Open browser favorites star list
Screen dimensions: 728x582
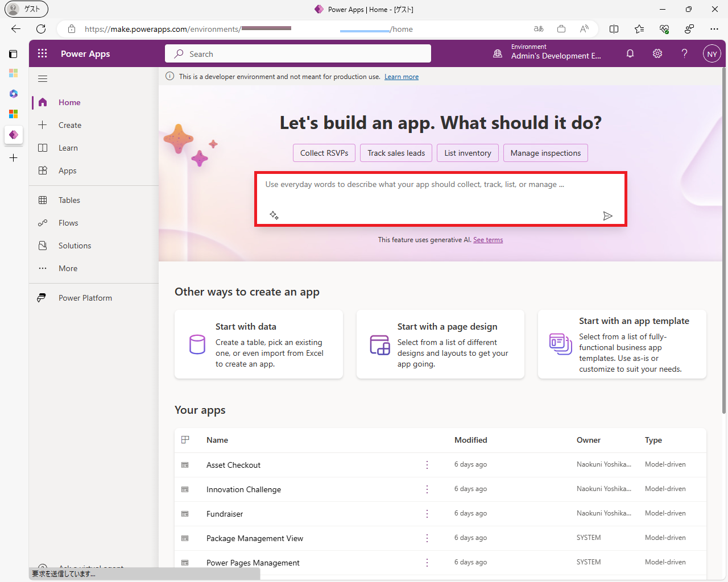click(639, 29)
